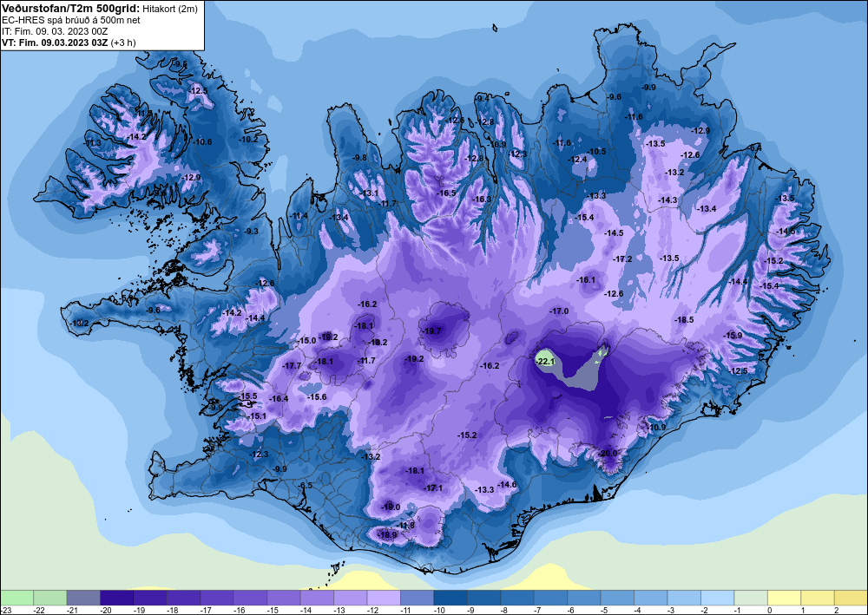Click the -20.0 temperature label
Viewport: 868px width, 615px height.
(x=608, y=454)
